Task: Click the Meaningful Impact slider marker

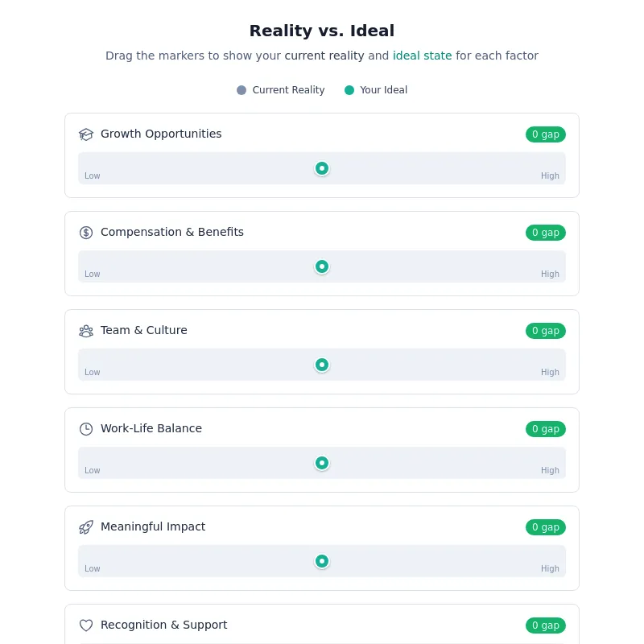Action: click(322, 561)
